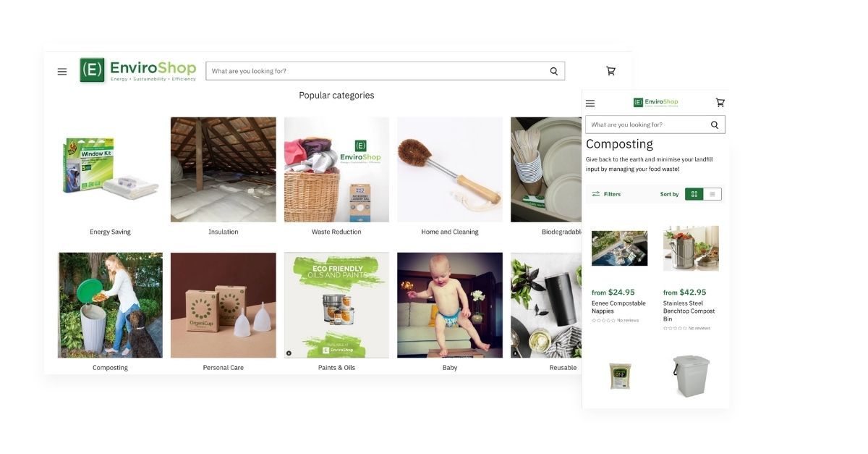Image resolution: width=868 pixels, height=454 pixels.
Task: Click the Insulation category label
Action: pos(223,232)
